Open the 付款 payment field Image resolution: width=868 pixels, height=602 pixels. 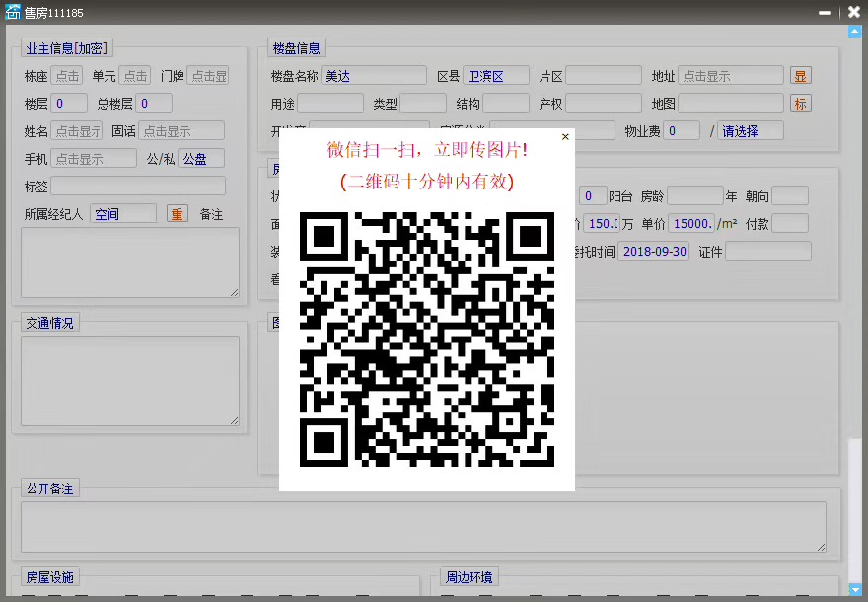[x=790, y=223]
